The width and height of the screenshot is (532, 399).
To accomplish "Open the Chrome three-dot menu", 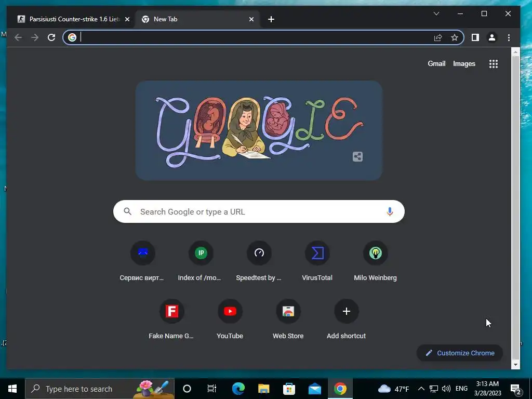I will 509,37.
